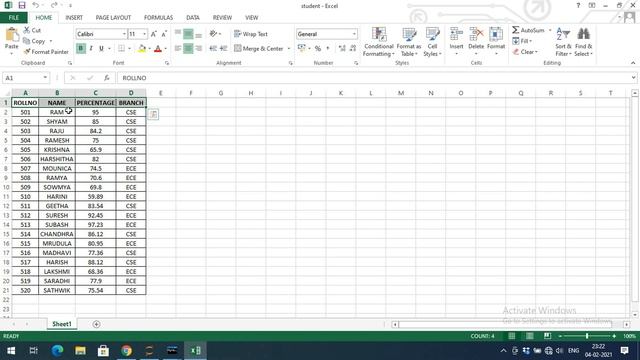This screenshot has width=640, height=360.
Task: Switch to the INSERT tab
Action: (x=74, y=18)
